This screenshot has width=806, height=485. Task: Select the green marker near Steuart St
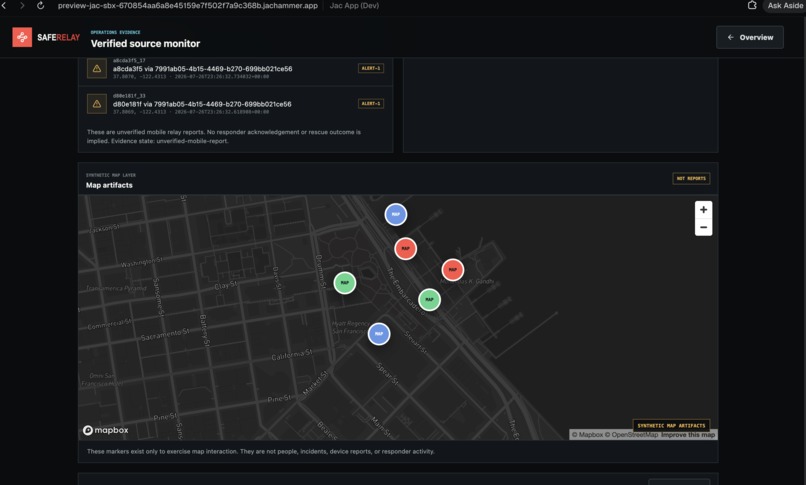pos(429,300)
